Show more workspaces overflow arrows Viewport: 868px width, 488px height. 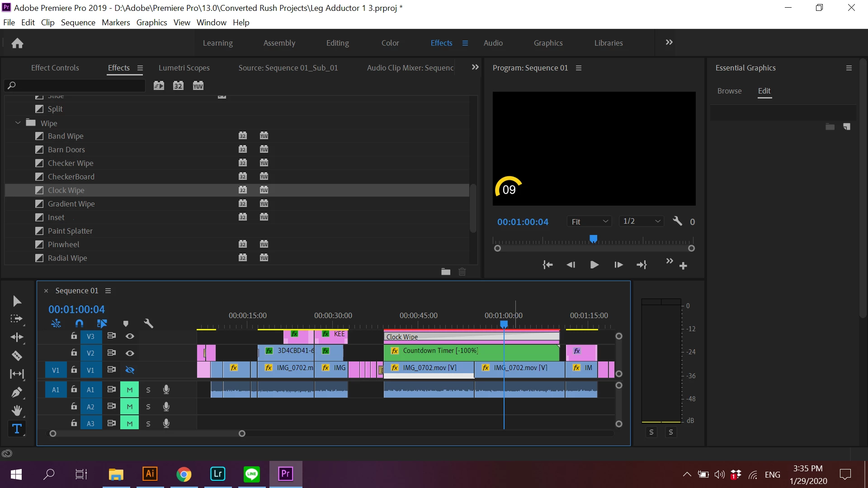tap(669, 42)
